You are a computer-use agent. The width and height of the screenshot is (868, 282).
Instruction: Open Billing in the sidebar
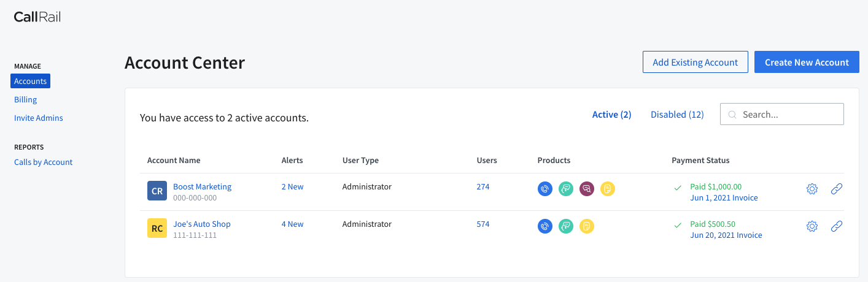click(26, 99)
